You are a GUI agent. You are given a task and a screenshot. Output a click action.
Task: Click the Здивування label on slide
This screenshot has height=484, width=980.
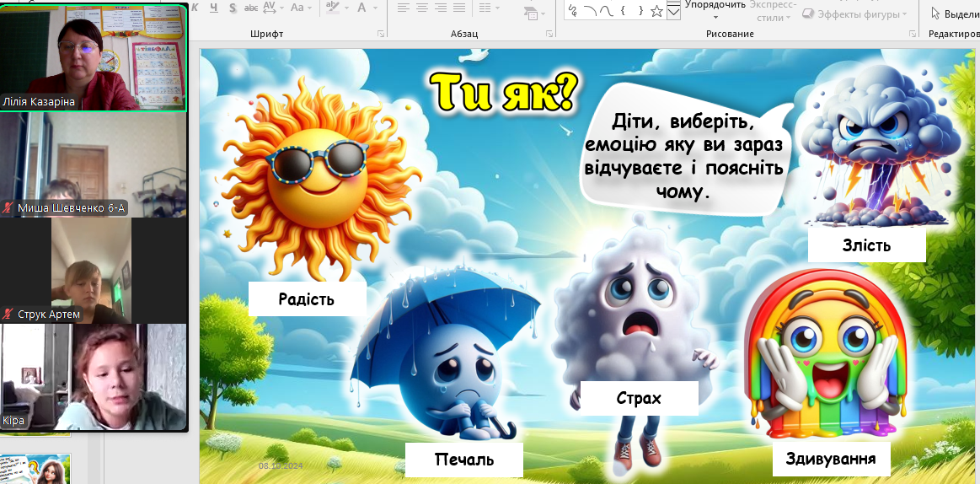831,459
